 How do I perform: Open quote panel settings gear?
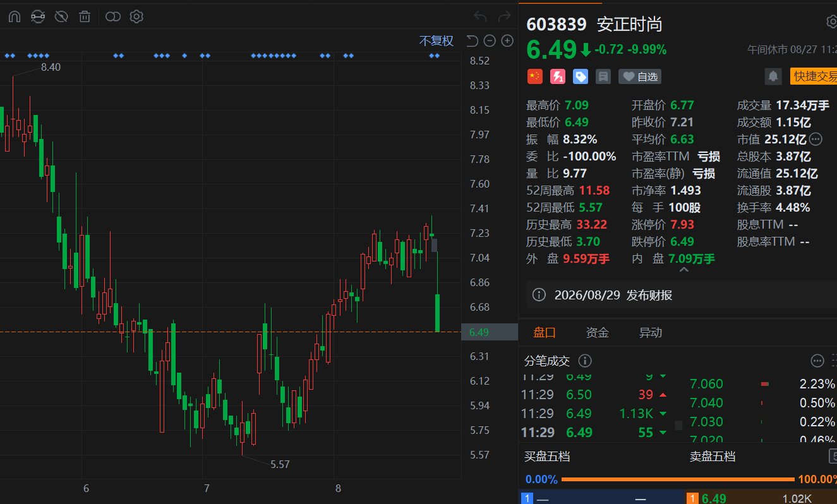(x=832, y=22)
